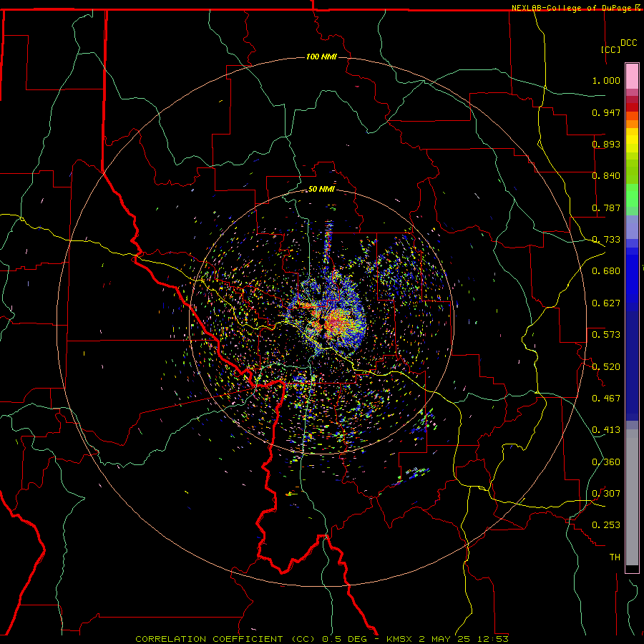The width and height of the screenshot is (644, 644).
Task: Click the 100 NMI range ring label
Action: [321, 57]
